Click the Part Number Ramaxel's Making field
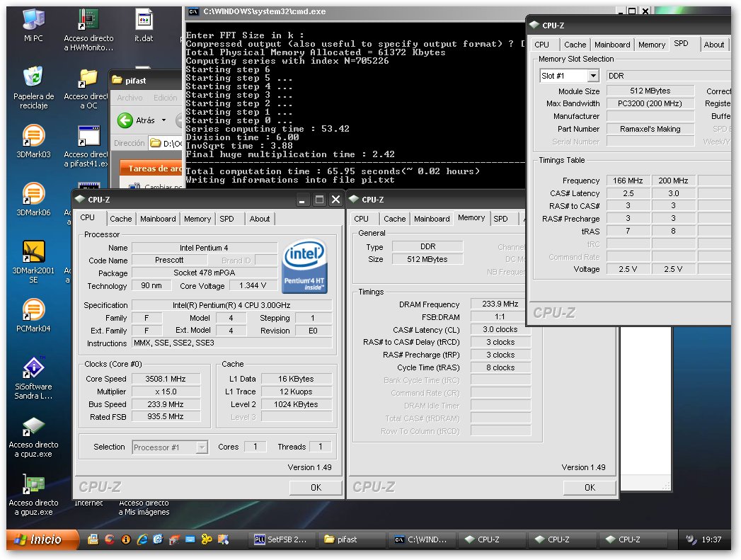Viewport: 741px width, 560px height. pyautogui.click(x=650, y=129)
